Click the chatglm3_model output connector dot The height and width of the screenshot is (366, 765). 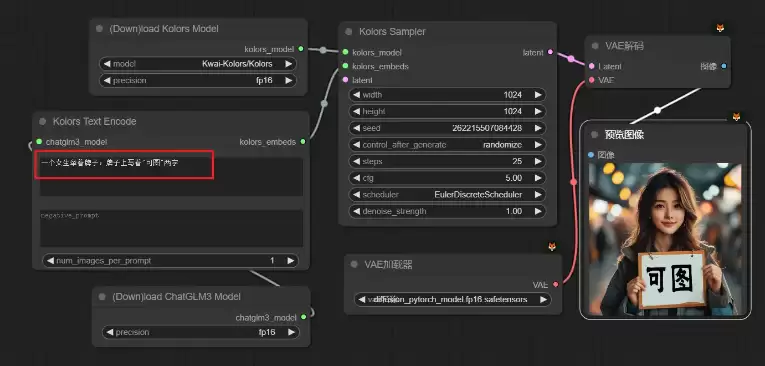pos(303,317)
